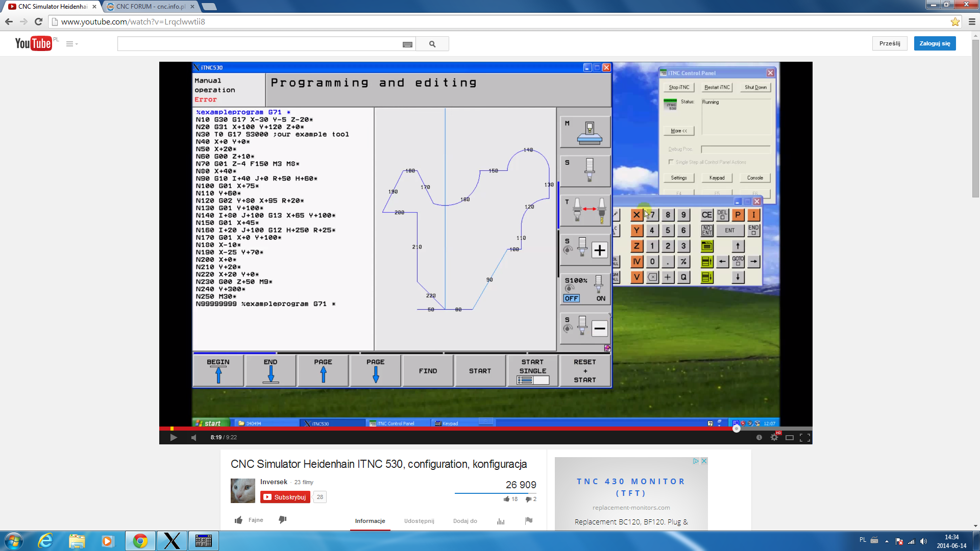The height and width of the screenshot is (551, 980).
Task: Switch to theater mode in player
Action: click(790, 437)
